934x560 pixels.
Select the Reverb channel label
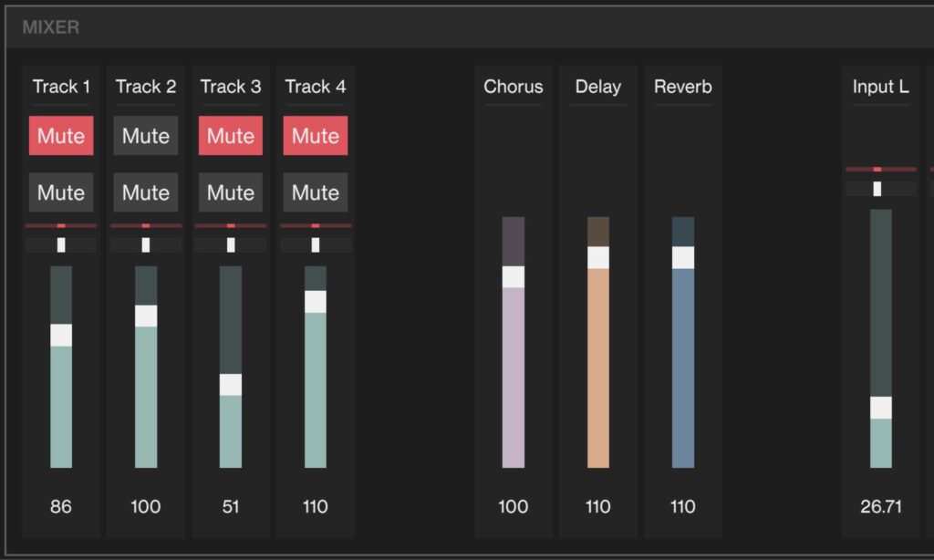[x=682, y=87]
